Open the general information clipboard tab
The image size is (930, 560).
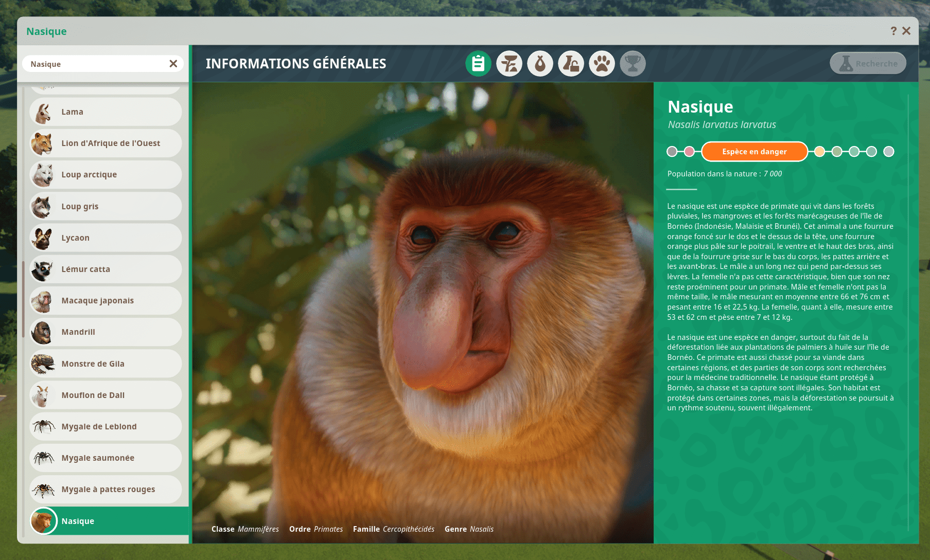pyautogui.click(x=478, y=64)
